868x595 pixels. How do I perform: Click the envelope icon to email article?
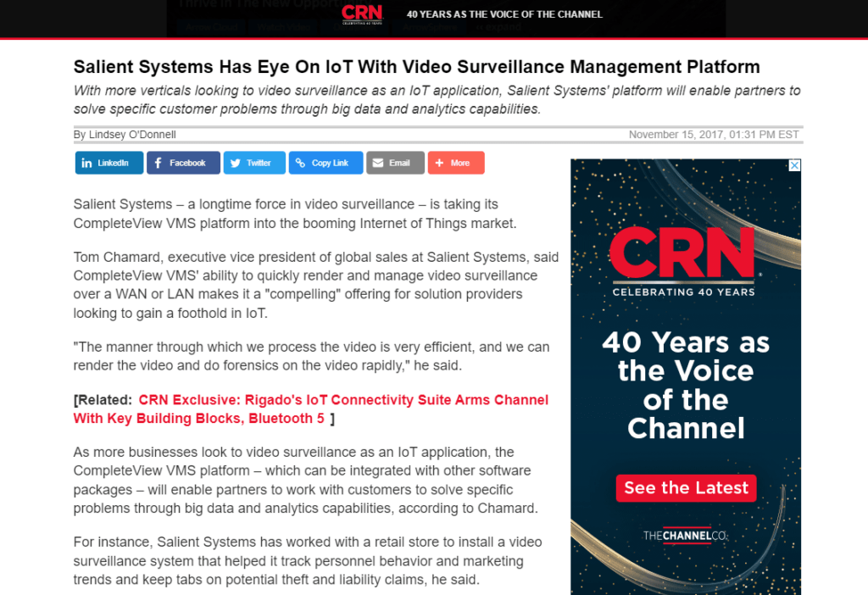coord(379,163)
